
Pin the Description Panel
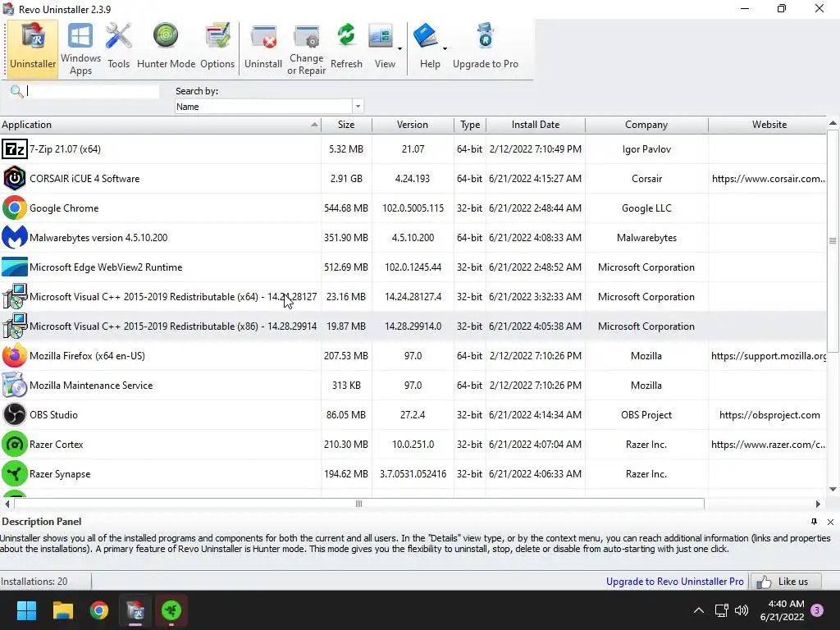(x=814, y=521)
